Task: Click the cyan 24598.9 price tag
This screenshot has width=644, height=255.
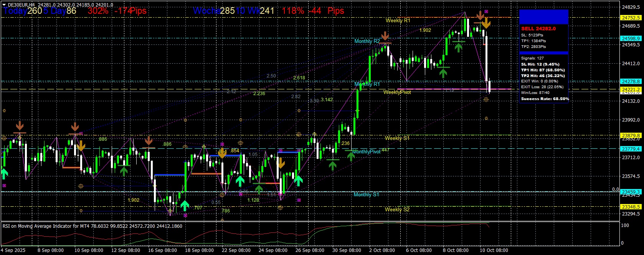Action: 631,38
